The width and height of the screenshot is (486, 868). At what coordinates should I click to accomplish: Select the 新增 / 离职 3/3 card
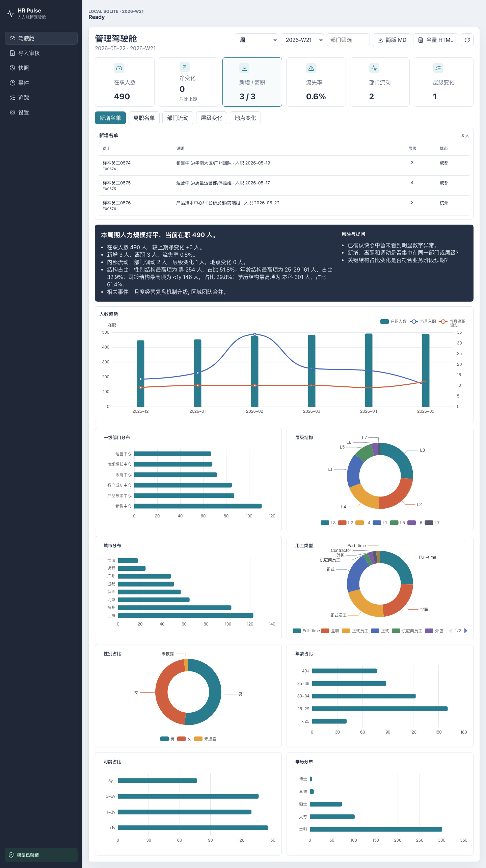tap(252, 82)
